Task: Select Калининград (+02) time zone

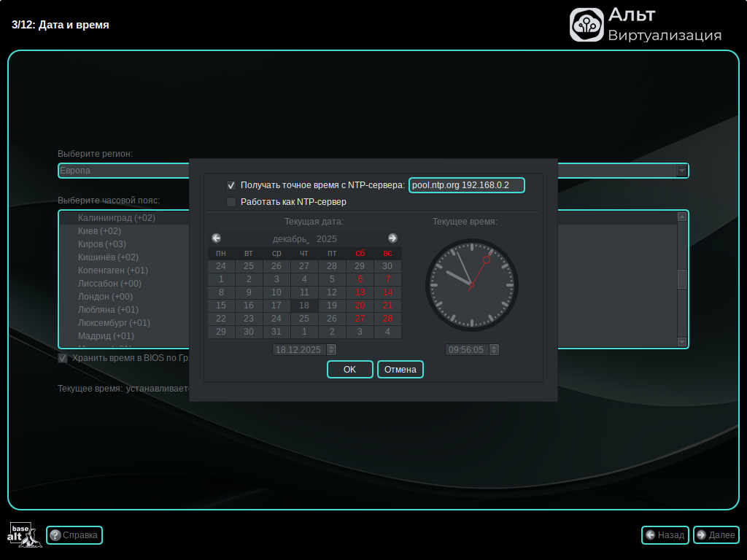Action: [116, 218]
